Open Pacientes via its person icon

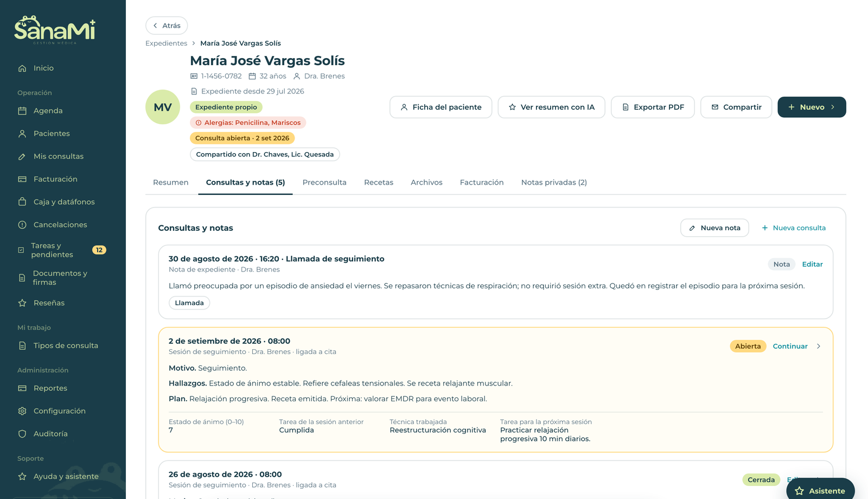pyautogui.click(x=22, y=134)
